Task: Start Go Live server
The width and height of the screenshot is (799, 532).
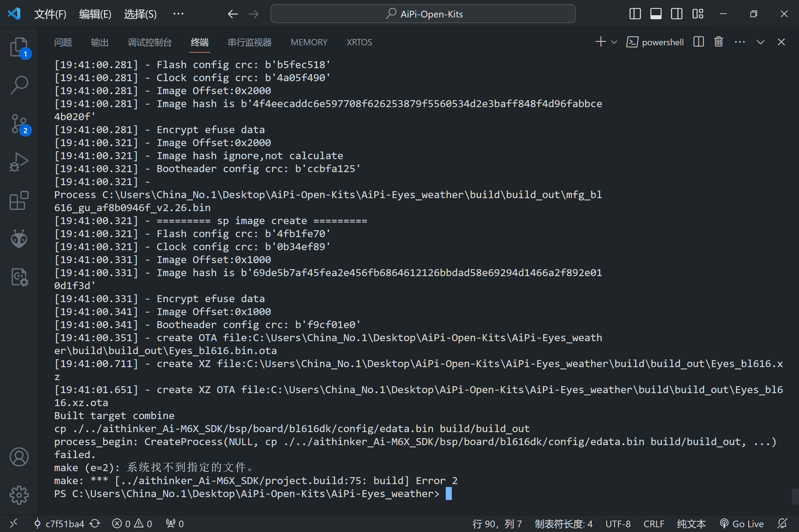Action: (x=742, y=523)
